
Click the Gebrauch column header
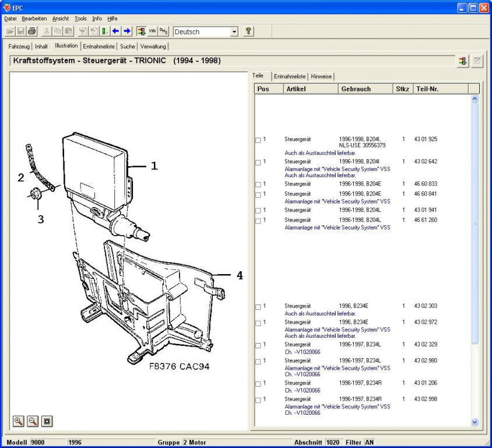366,89
